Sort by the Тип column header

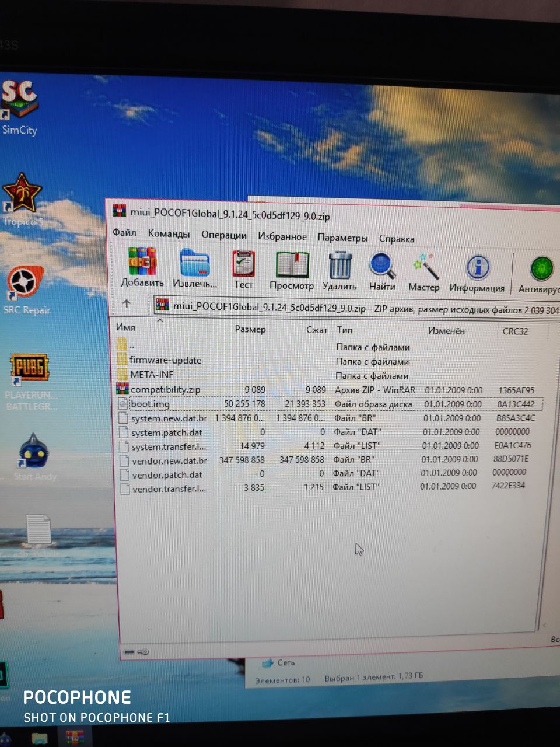(345, 330)
